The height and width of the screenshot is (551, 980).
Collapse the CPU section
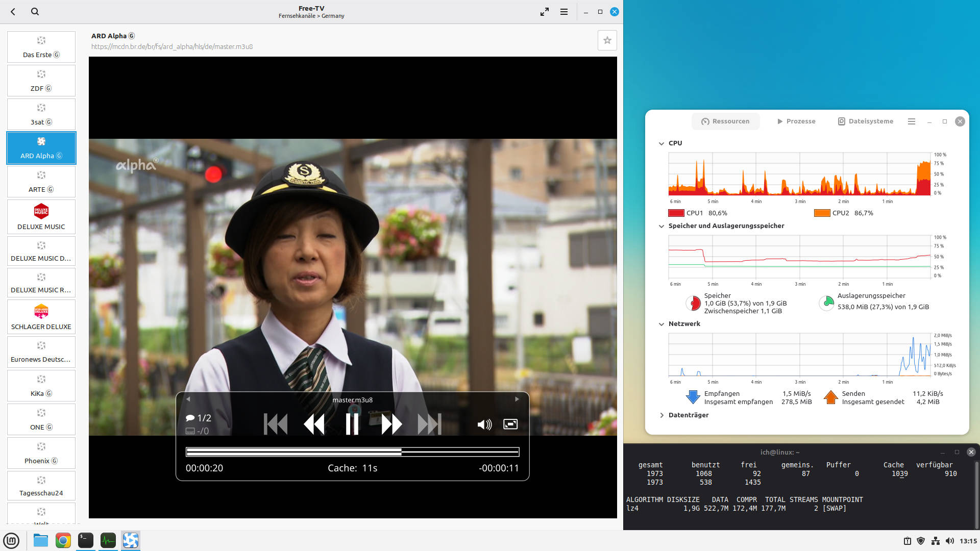[661, 143]
